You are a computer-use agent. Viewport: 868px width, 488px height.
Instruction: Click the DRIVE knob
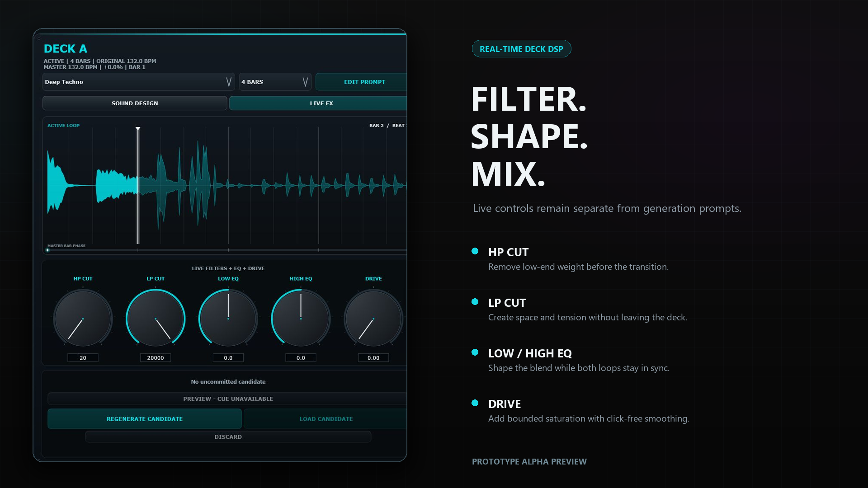click(x=373, y=319)
